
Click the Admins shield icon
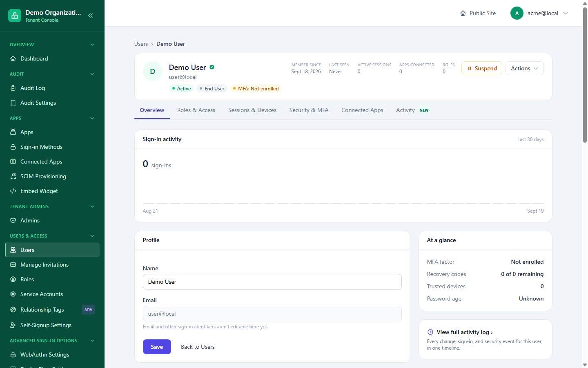[13, 220]
